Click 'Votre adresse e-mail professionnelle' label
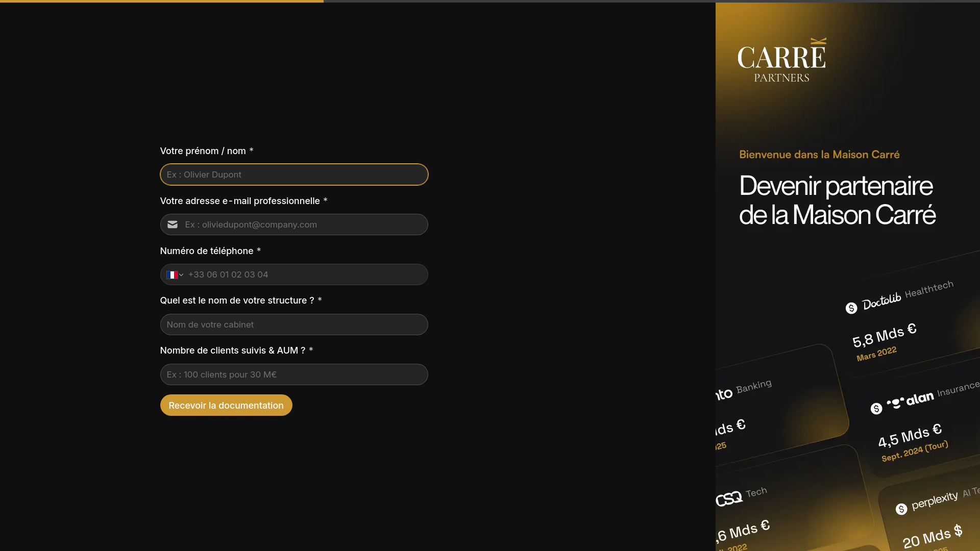This screenshot has width=980, height=551. (x=240, y=201)
